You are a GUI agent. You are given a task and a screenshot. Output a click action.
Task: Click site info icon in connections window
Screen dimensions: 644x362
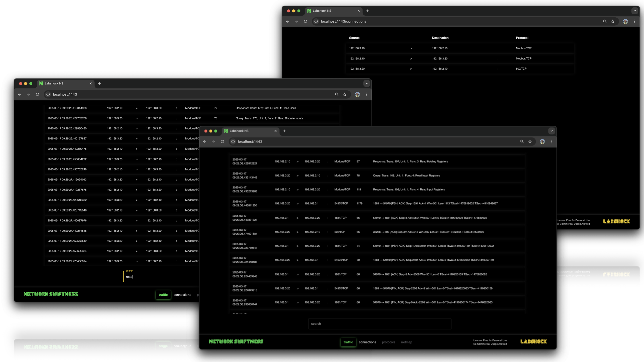pos(316,21)
